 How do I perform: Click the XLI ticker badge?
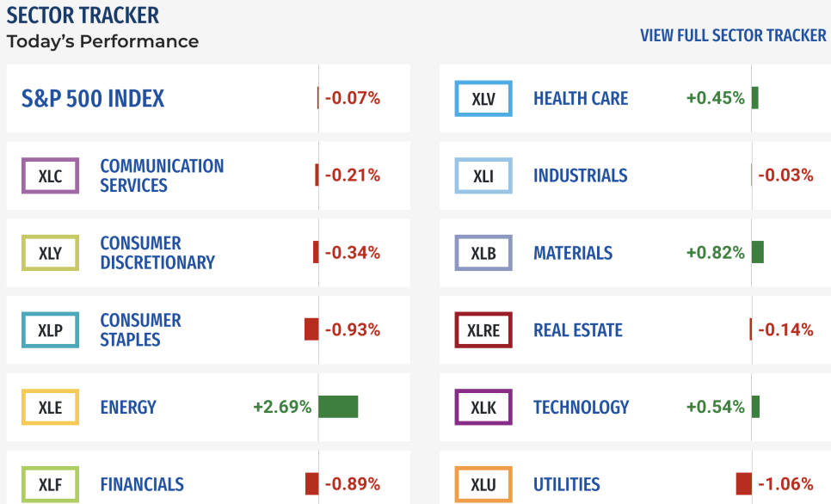pyautogui.click(x=483, y=175)
